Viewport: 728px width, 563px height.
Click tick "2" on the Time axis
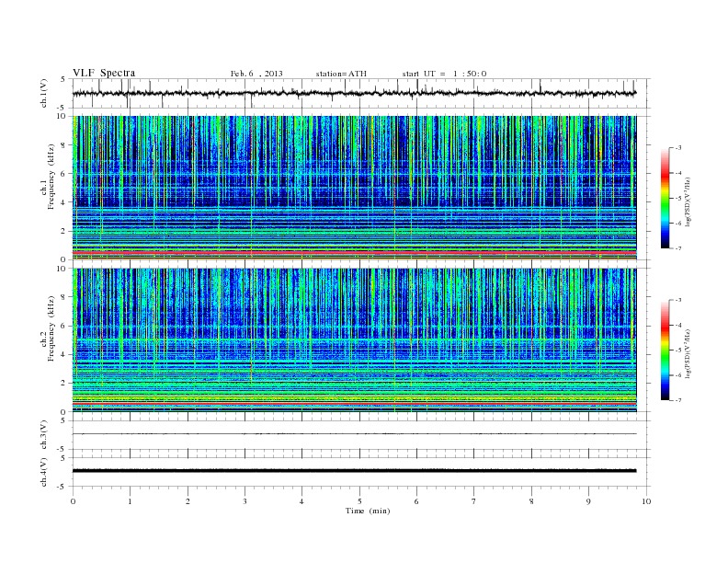click(188, 501)
